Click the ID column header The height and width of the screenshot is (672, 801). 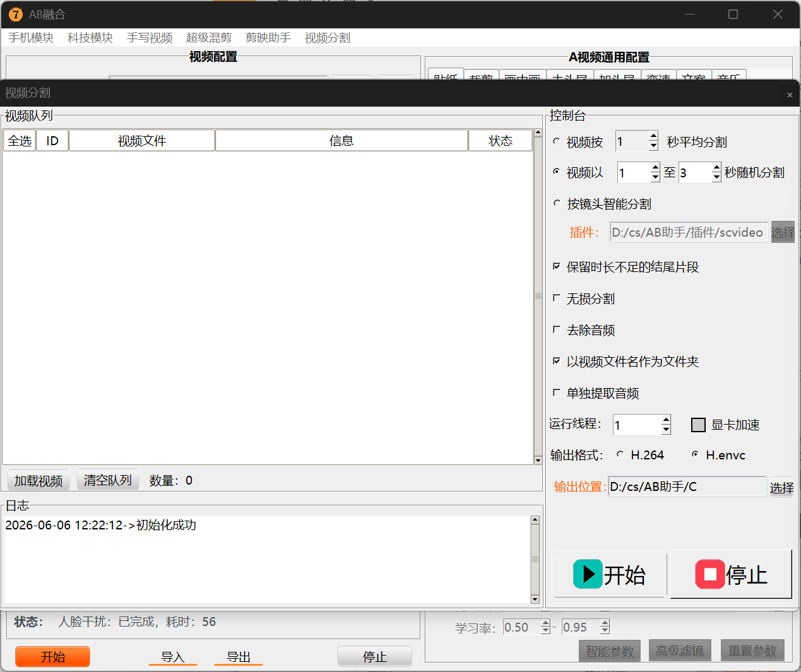tap(52, 140)
